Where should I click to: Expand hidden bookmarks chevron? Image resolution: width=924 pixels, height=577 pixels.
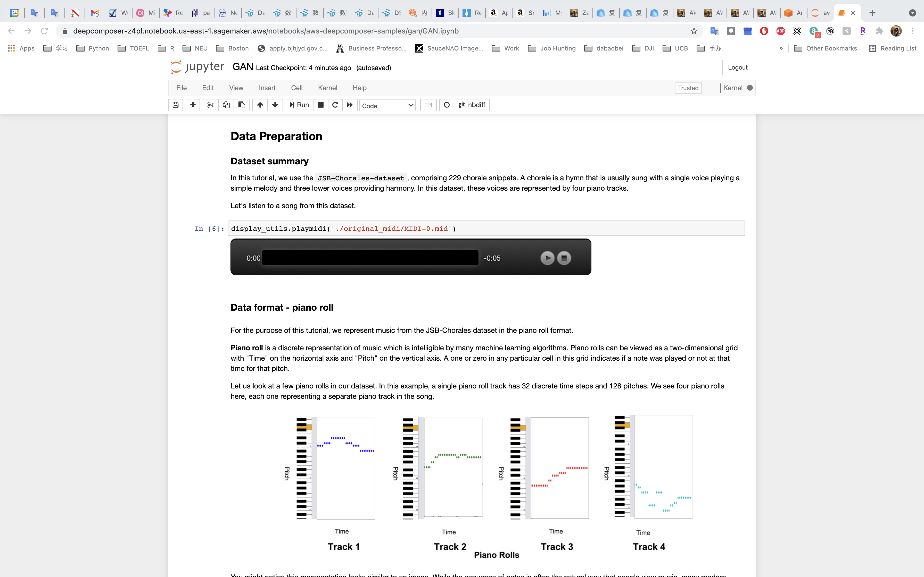(x=781, y=48)
